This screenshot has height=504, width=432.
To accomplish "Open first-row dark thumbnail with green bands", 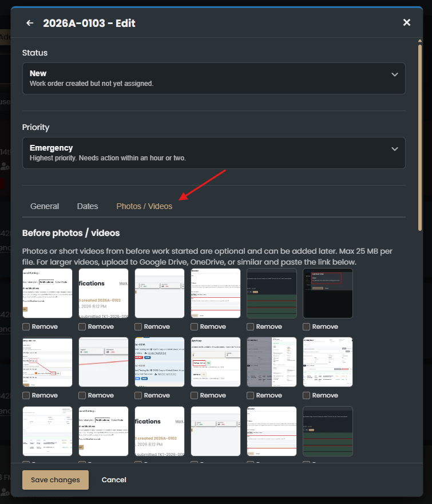I will click(x=272, y=293).
